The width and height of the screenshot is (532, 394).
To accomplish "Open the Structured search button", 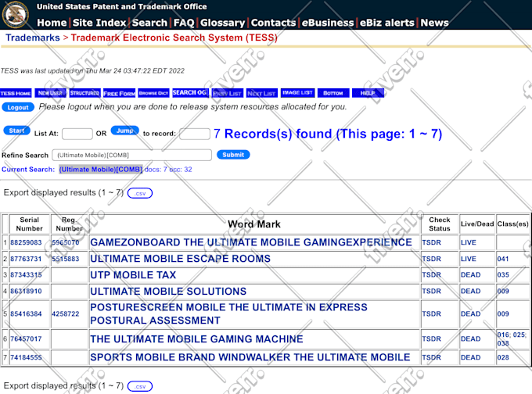I will click(x=84, y=93).
